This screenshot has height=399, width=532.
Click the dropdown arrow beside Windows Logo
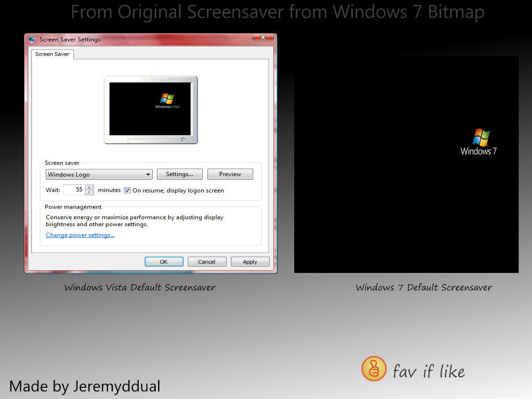click(x=148, y=174)
